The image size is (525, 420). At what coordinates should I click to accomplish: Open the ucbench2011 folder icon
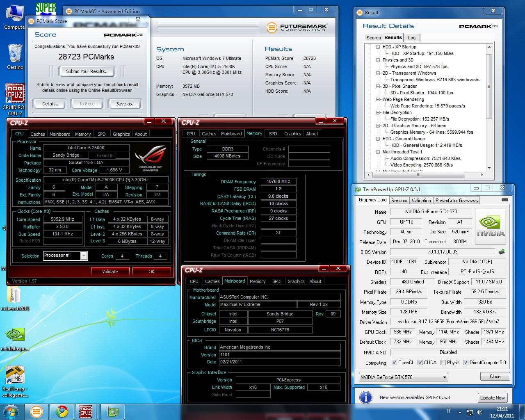15,298
